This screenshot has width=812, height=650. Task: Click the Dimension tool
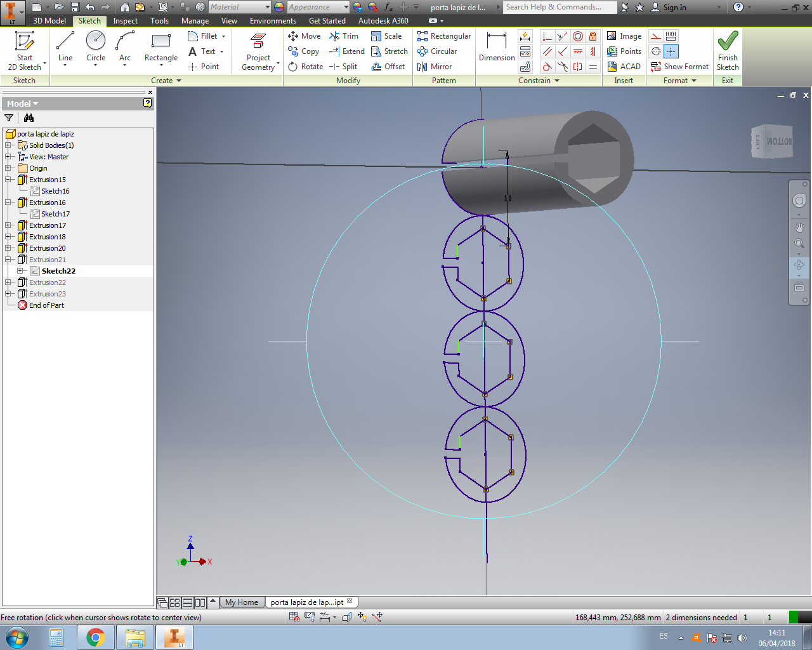[x=497, y=48]
